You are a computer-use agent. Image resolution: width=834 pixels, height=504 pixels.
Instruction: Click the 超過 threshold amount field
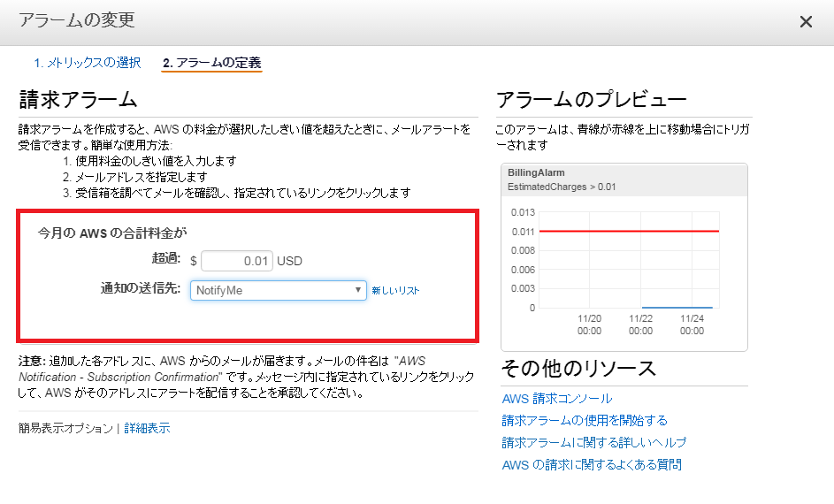[x=237, y=261]
